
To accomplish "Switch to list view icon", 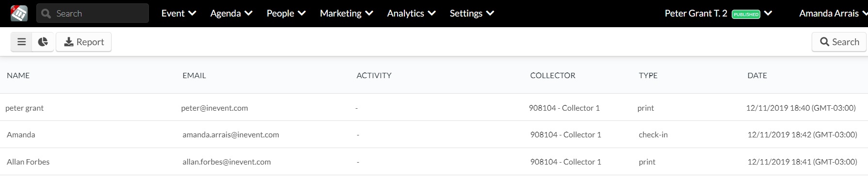I will click(21, 42).
